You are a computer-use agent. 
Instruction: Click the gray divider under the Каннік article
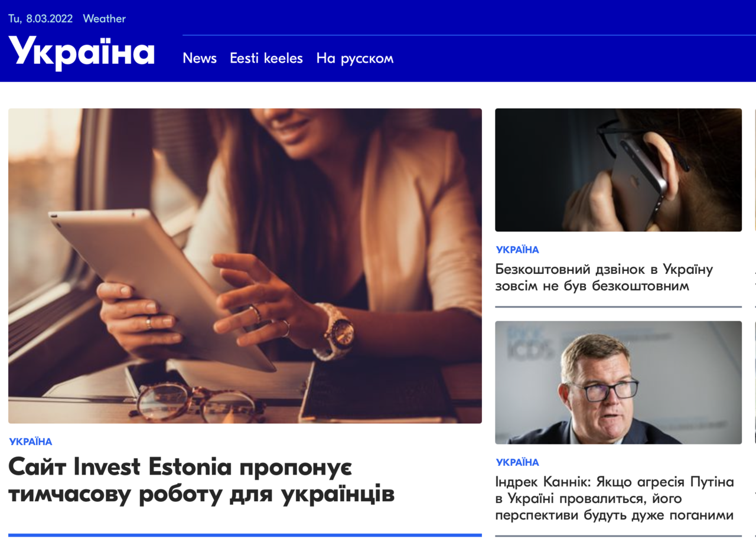click(x=618, y=536)
